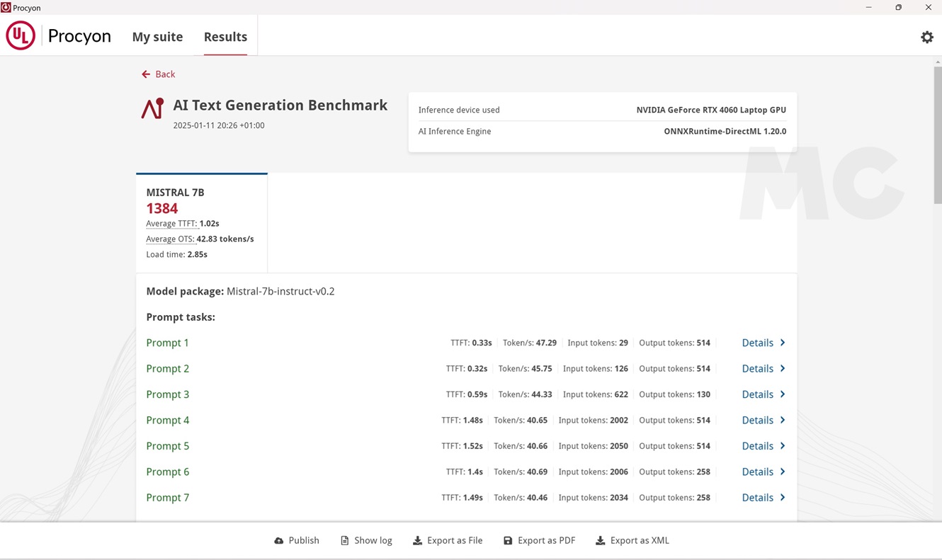
Task: Click the Show log document icon
Action: pos(345,541)
